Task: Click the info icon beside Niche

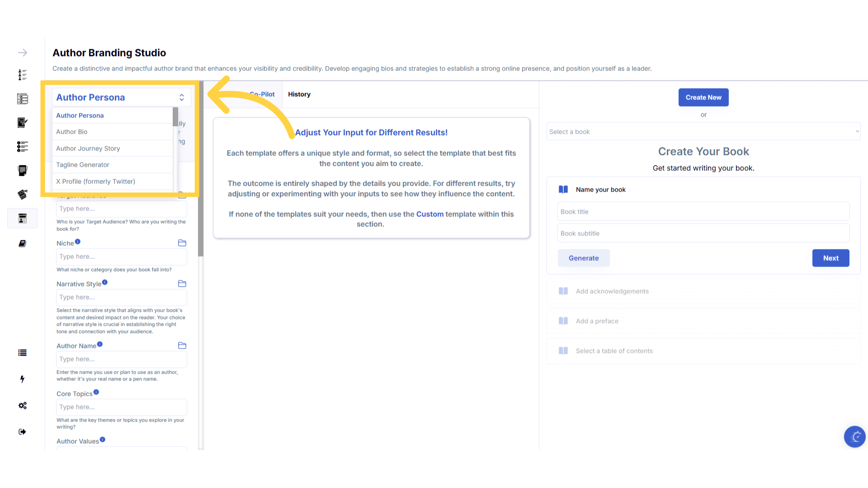Action: tap(78, 242)
